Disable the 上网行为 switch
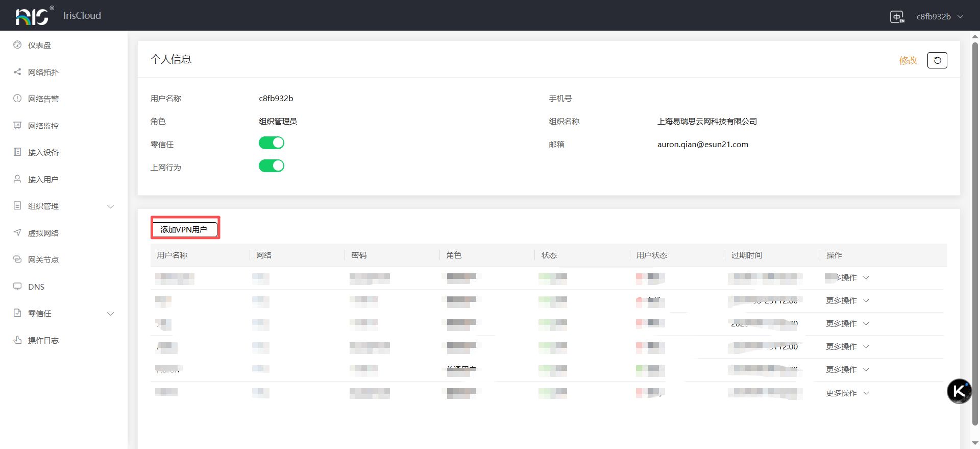This screenshot has width=980, height=449. tap(271, 166)
